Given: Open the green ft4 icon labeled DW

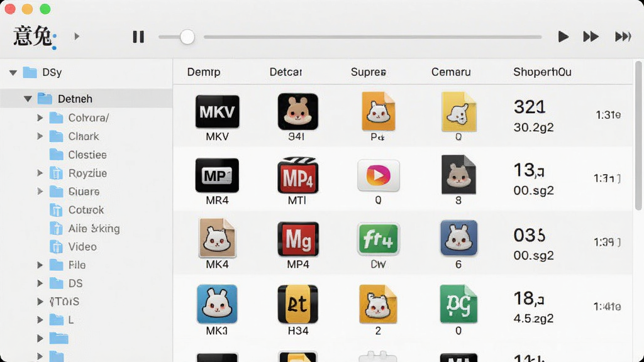Looking at the screenshot, I should click(x=378, y=239).
